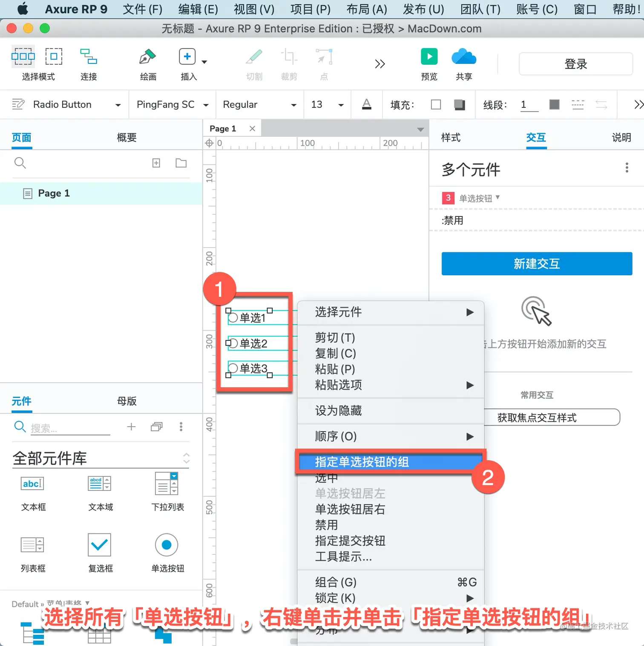644x646 pixels.
Task: Open the widget library three-dot menu
Action: [x=181, y=427]
